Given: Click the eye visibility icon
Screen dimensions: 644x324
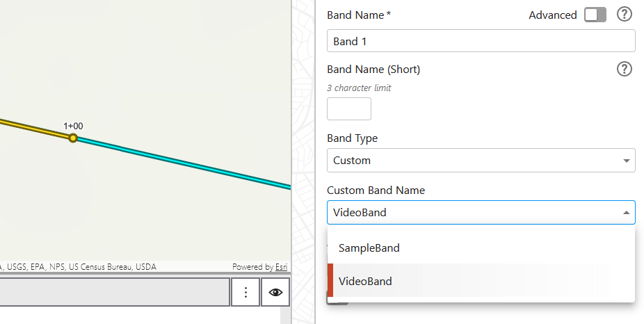Looking at the screenshot, I should tap(275, 293).
